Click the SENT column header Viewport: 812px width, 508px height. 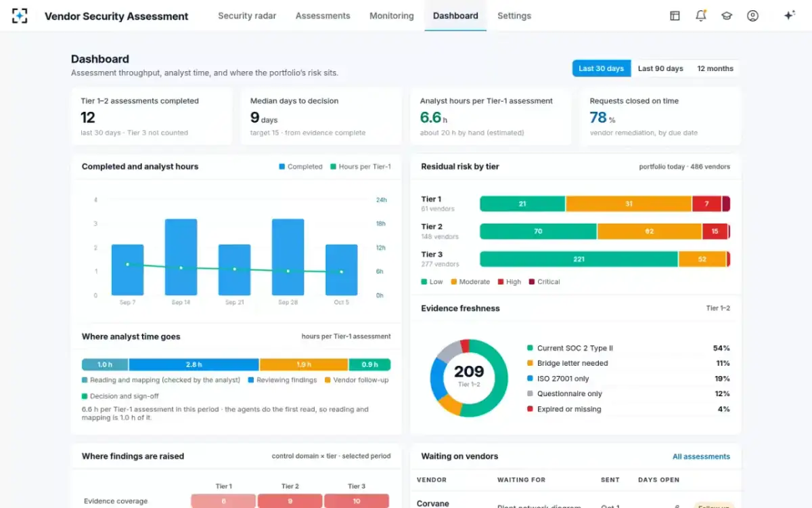pos(610,480)
